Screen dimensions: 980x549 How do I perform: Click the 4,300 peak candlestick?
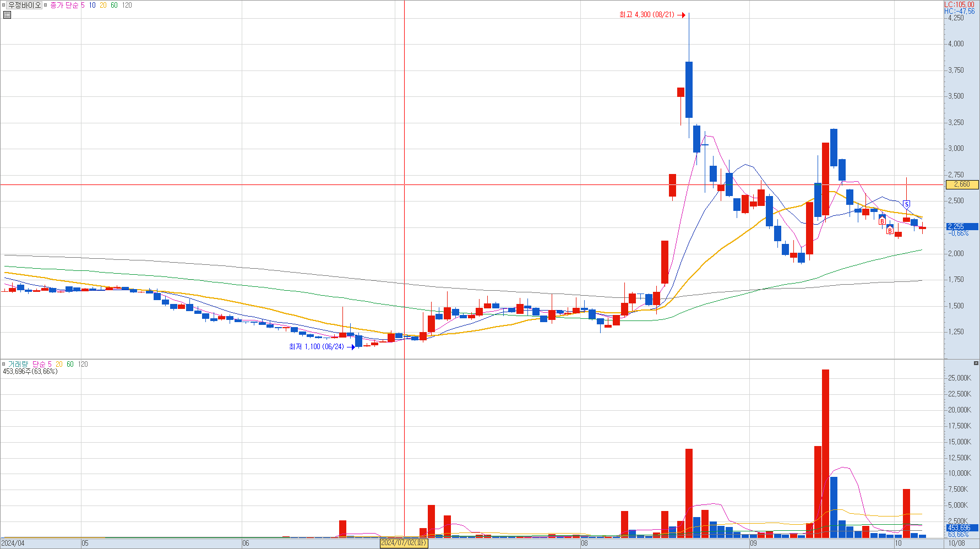tap(689, 89)
